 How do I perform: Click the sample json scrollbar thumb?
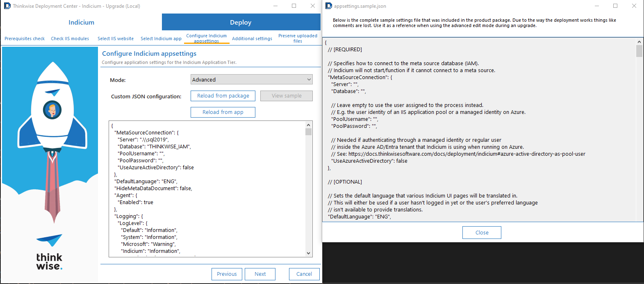tap(639, 51)
